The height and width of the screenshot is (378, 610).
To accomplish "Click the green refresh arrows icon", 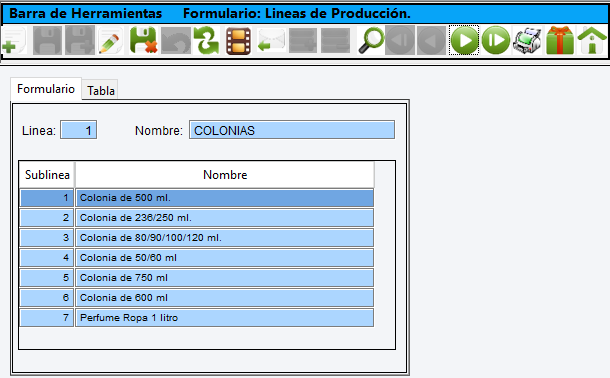I will click(207, 40).
